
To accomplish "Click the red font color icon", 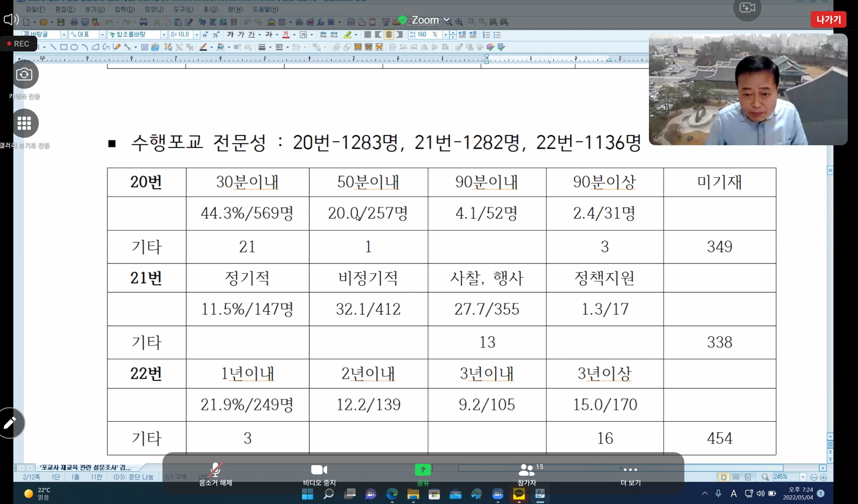I will [x=286, y=35].
